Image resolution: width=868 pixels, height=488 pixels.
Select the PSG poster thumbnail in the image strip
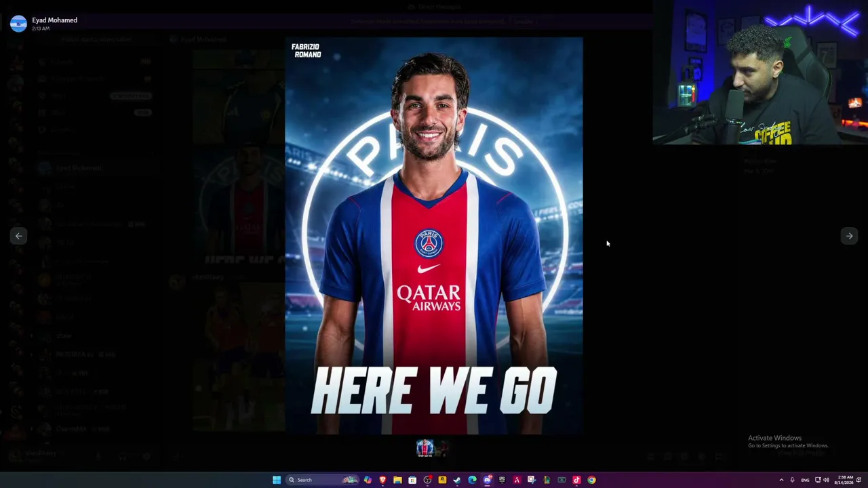click(425, 448)
